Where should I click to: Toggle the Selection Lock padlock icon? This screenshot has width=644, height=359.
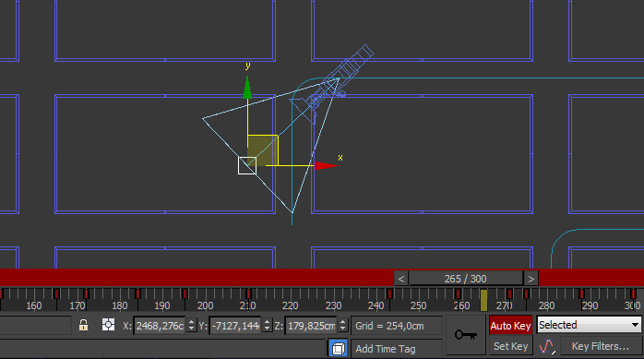(83, 326)
